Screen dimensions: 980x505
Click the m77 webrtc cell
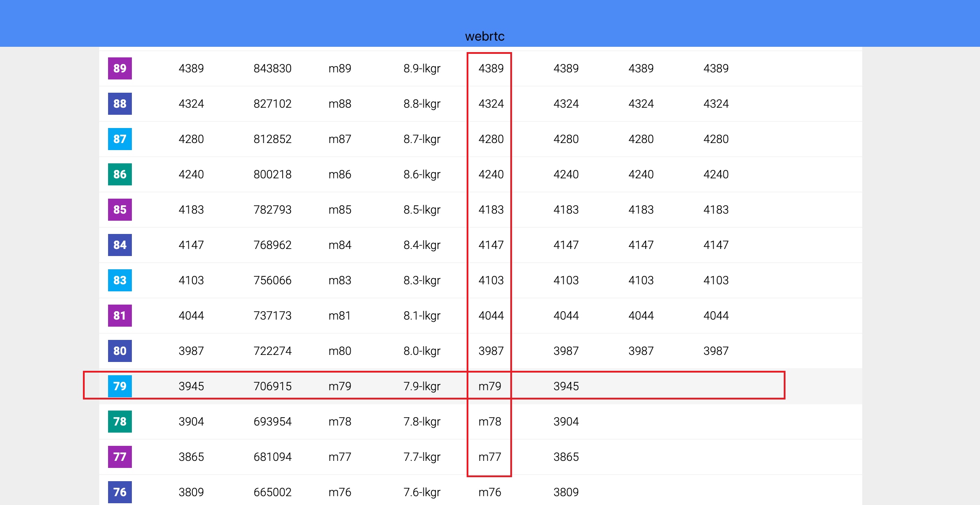coord(490,457)
